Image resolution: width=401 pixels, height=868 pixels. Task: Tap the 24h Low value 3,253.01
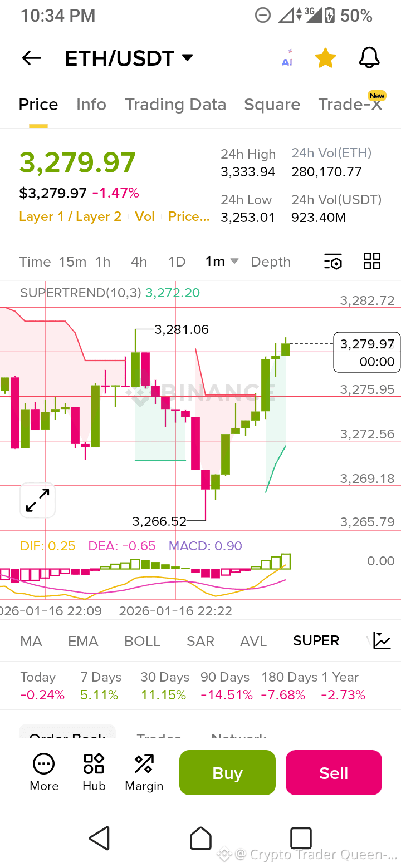pos(248,218)
